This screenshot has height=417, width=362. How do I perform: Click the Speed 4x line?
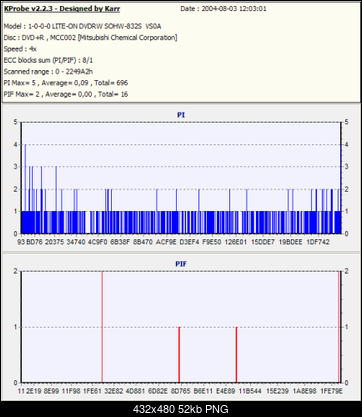(x=20, y=49)
